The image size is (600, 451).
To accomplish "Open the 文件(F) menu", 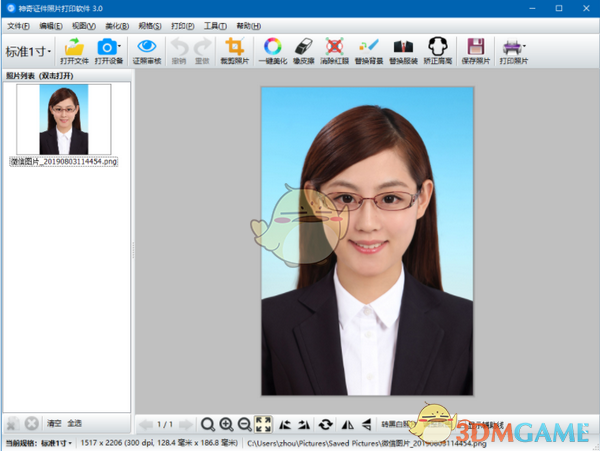I will coord(19,25).
